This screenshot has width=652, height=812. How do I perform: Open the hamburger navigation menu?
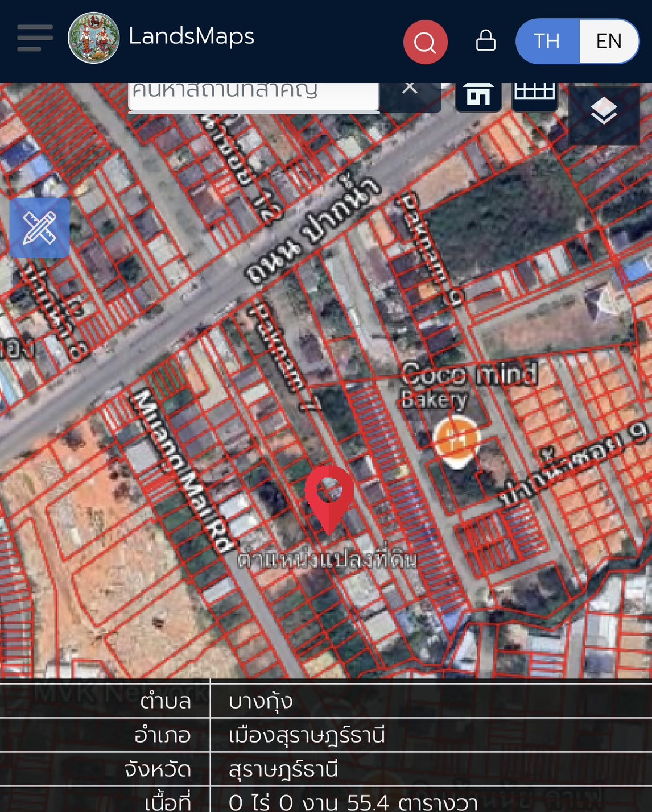(x=35, y=38)
